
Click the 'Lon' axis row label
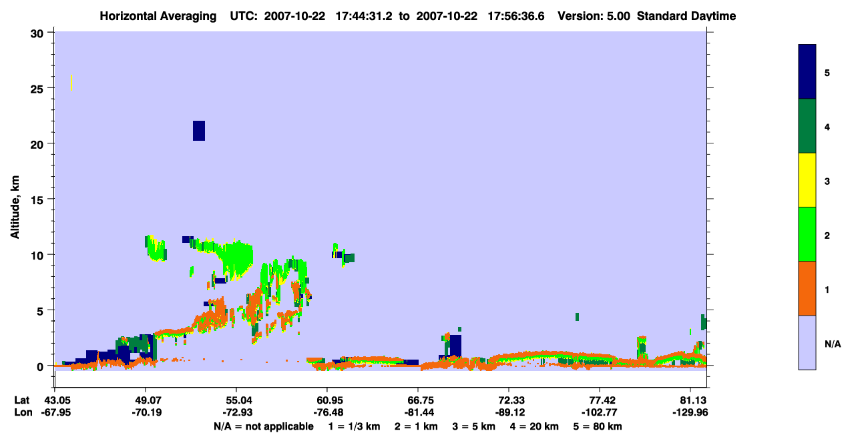23,412
